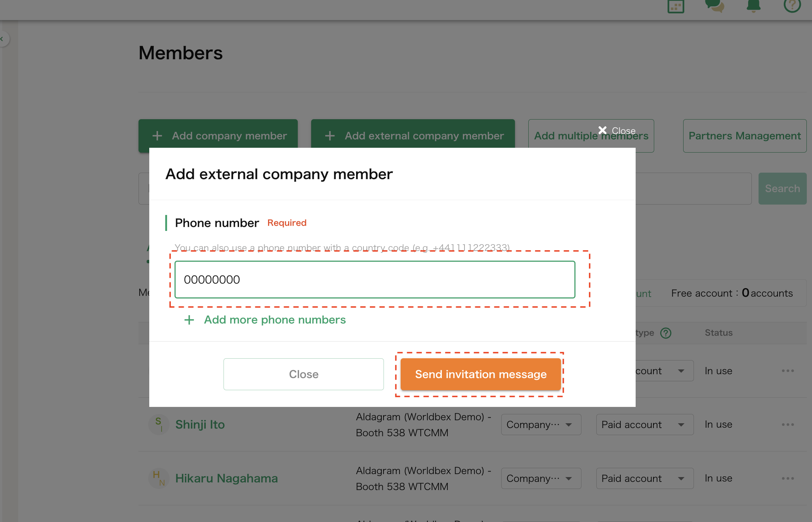812x522 pixels.
Task: Click the Close button in dialog footer
Action: 303,374
